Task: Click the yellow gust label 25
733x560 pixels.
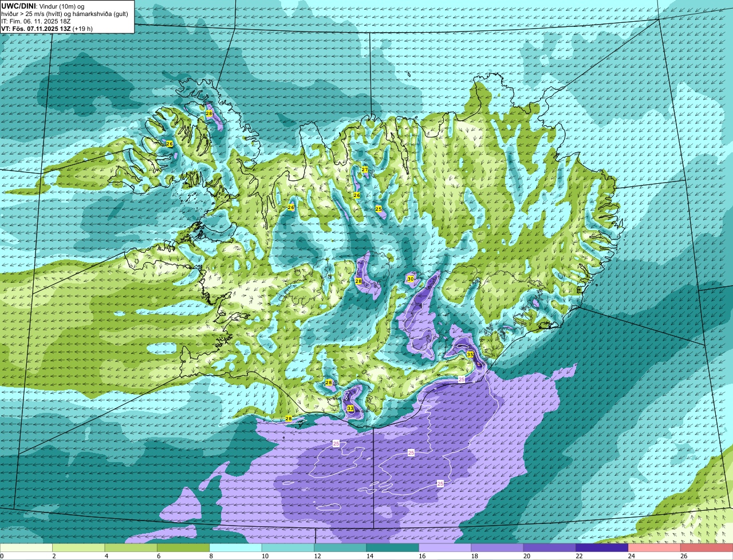Action: pos(379,209)
